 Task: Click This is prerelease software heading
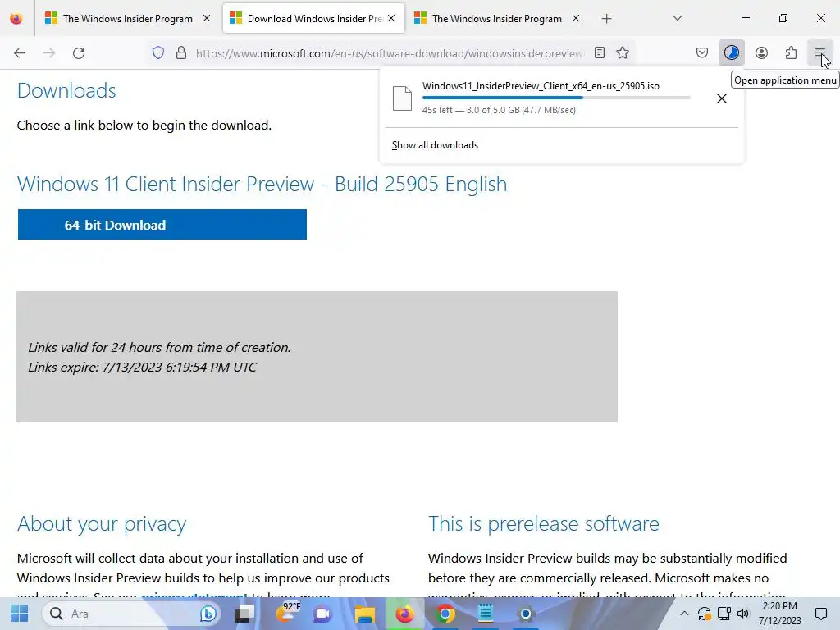[x=544, y=523]
